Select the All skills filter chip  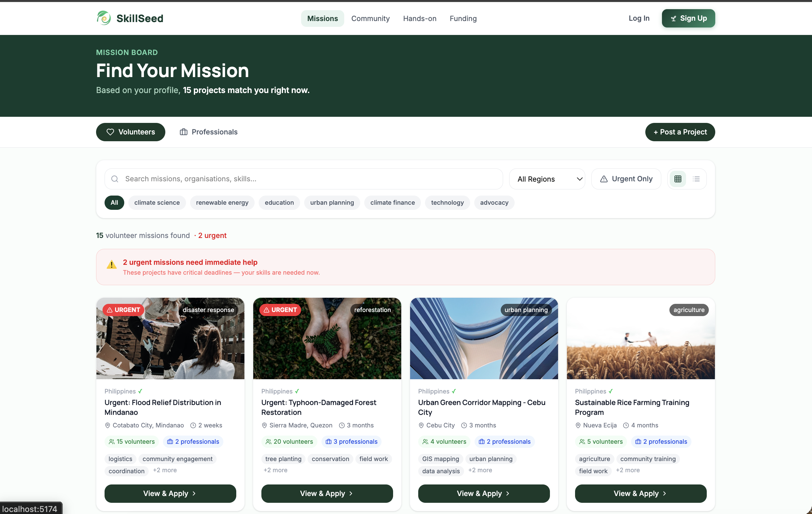pyautogui.click(x=114, y=203)
